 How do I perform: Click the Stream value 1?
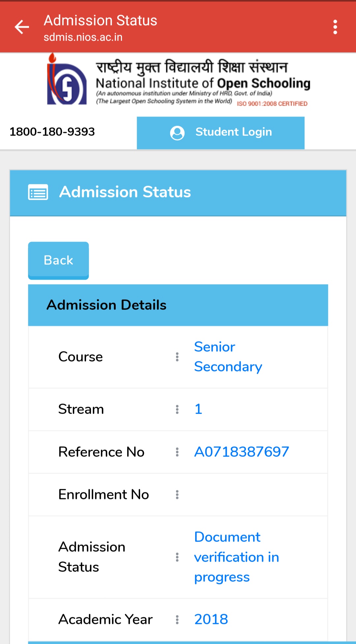(198, 409)
